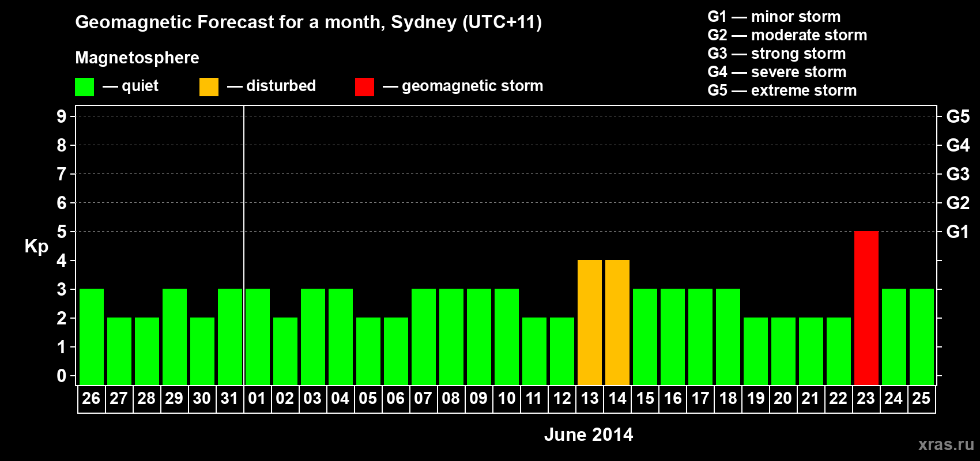Click date label 07 on the axis
The image size is (980, 461).
[x=423, y=398]
